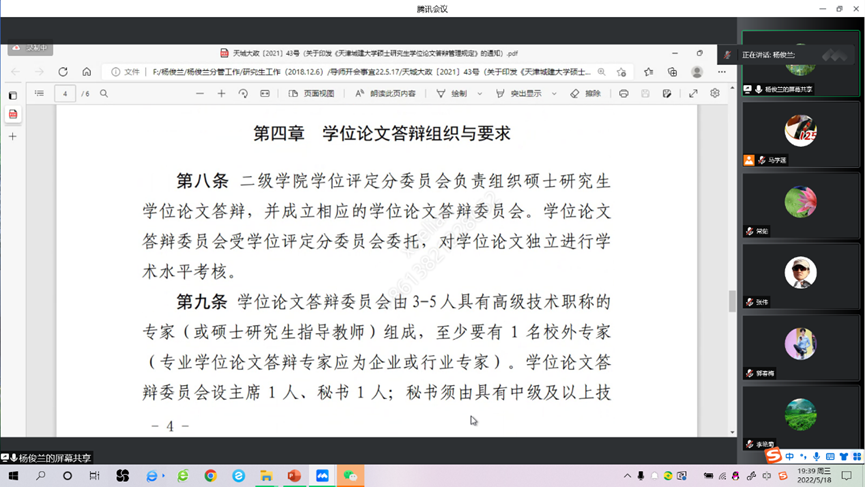Open the Windows notification center icon
Screen dimensions: 865x487
pyautogui.click(x=847, y=475)
